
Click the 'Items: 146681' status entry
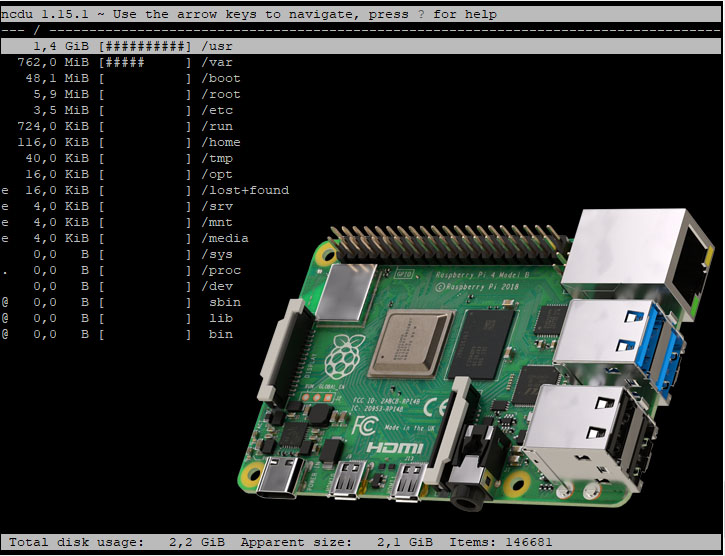501,542
